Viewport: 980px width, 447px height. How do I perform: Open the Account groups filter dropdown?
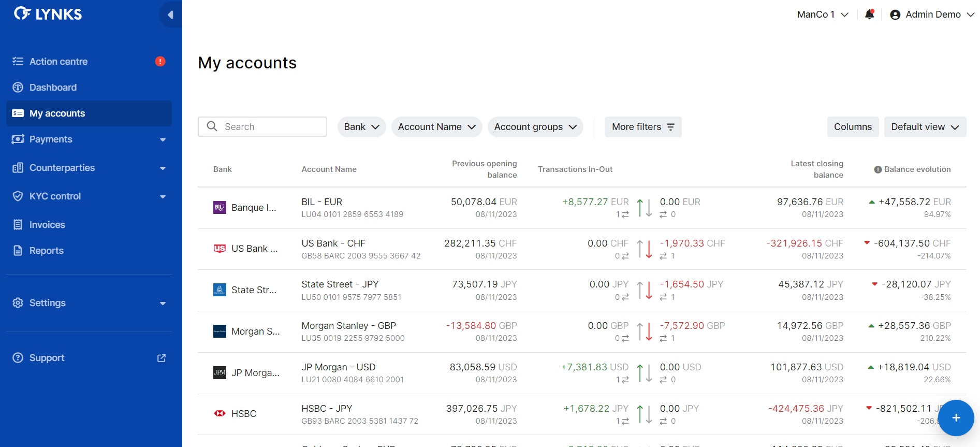tap(535, 127)
